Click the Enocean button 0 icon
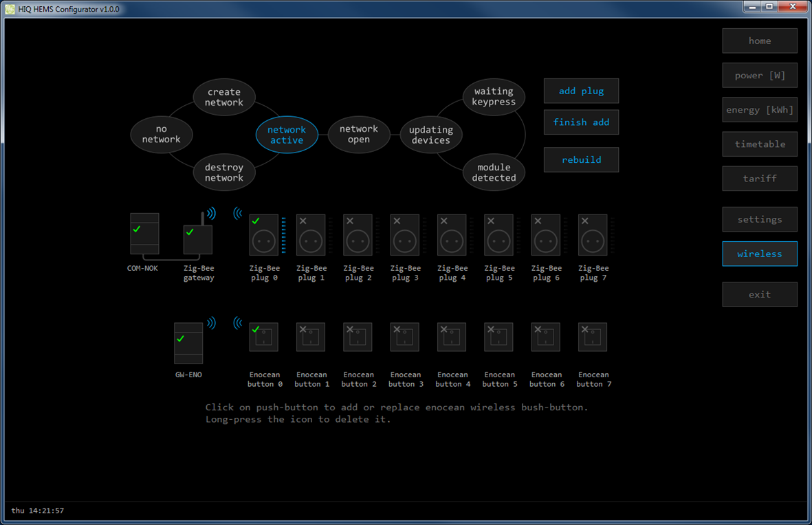Image resolution: width=812 pixels, height=525 pixels. click(264, 337)
